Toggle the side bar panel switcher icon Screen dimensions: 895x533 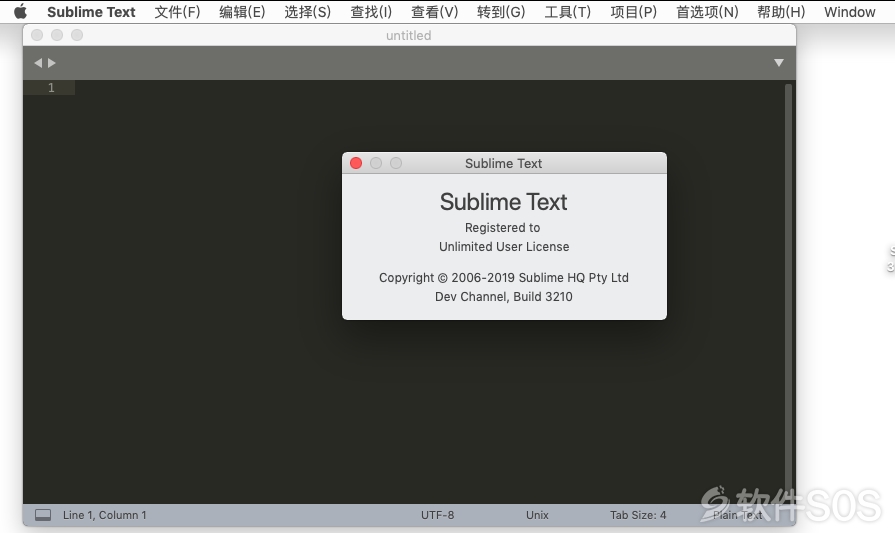43,515
